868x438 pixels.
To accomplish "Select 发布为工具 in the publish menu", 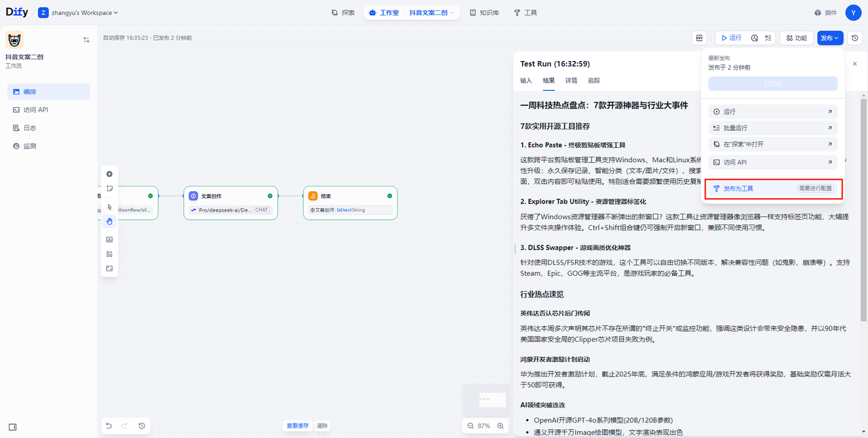I will (738, 188).
